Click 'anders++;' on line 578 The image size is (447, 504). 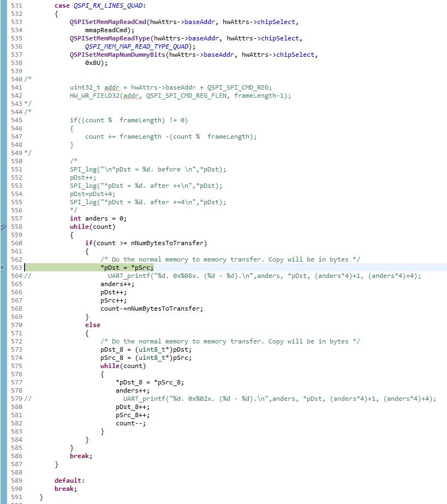coord(133,390)
